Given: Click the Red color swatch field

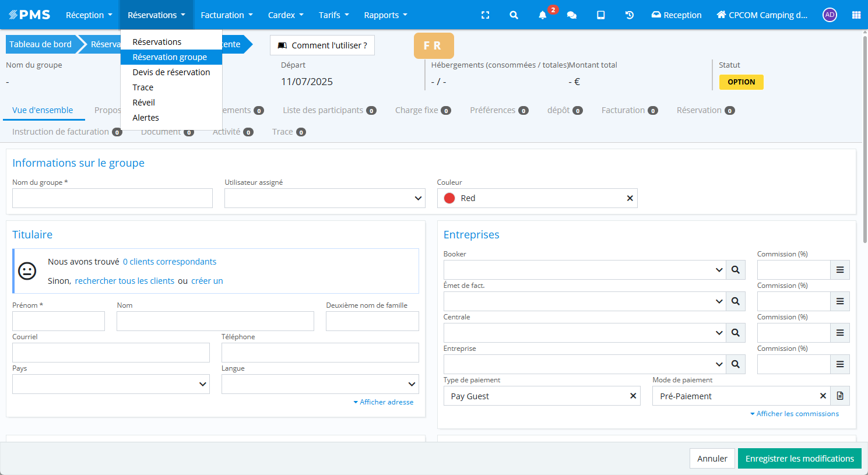Looking at the screenshot, I should 530,198.
